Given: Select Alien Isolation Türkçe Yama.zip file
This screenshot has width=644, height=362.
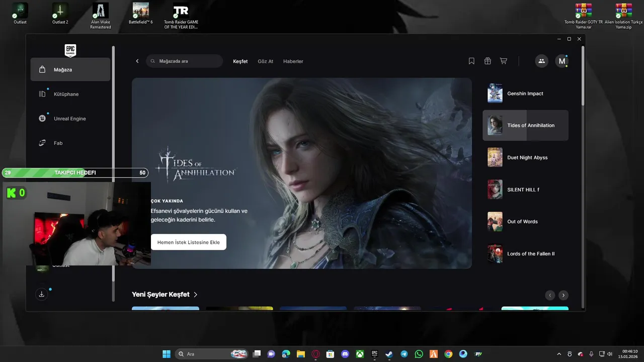Looking at the screenshot, I should [624, 16].
